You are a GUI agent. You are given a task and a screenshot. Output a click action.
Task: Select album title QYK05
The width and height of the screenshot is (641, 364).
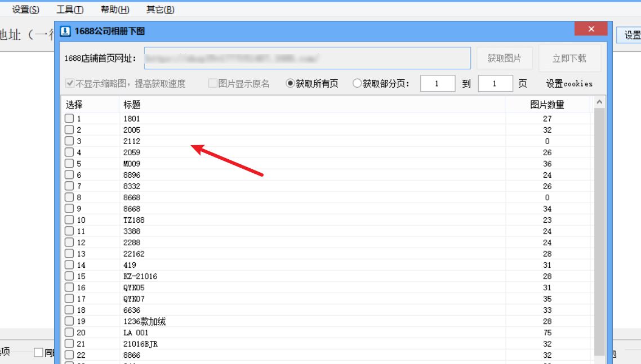(133, 287)
